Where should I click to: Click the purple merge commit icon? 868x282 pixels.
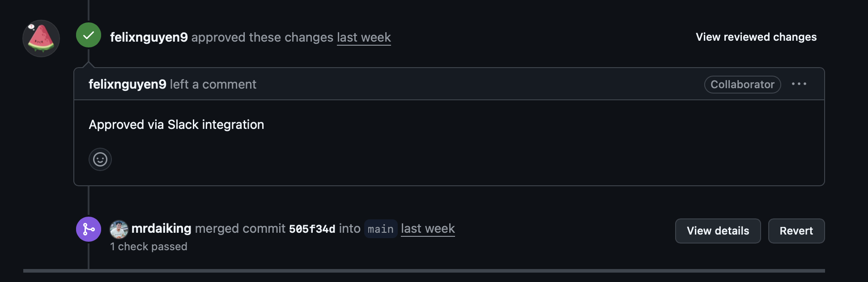pyautogui.click(x=89, y=229)
